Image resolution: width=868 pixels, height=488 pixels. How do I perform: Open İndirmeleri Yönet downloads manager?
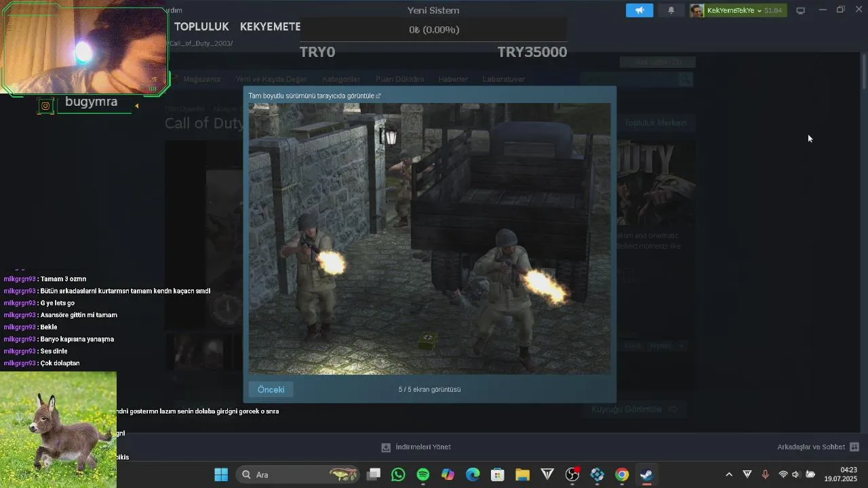pyautogui.click(x=423, y=447)
